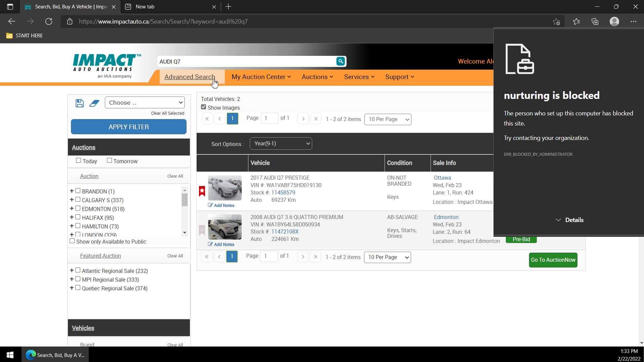This screenshot has width=644, height=362.
Task: Toggle red watchlist star for 2017 Audi Q7
Action: tap(202, 191)
